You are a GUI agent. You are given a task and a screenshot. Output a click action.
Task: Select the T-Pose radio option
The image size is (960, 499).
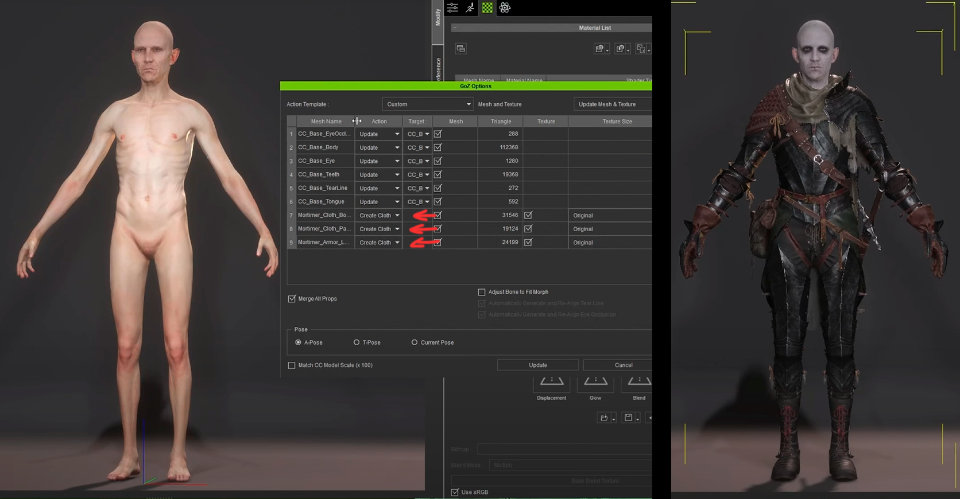click(357, 342)
